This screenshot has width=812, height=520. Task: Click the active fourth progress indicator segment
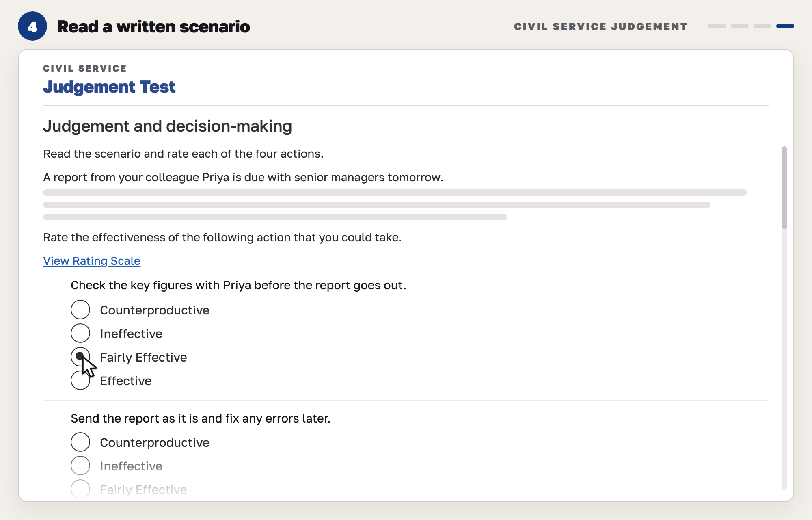(785, 26)
